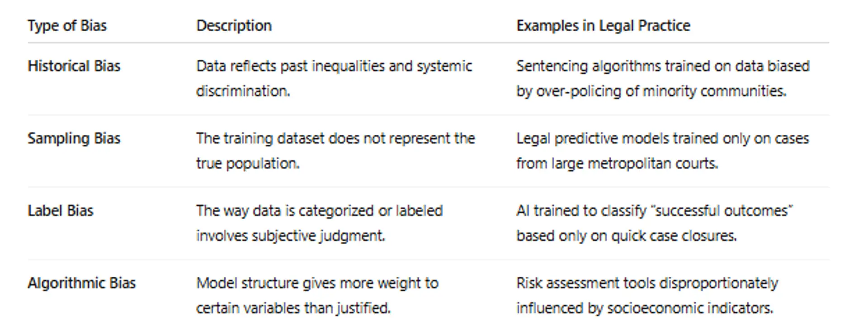Select the "Examples in Legal Practice" header
The height and width of the screenshot is (331, 868).
603,26
